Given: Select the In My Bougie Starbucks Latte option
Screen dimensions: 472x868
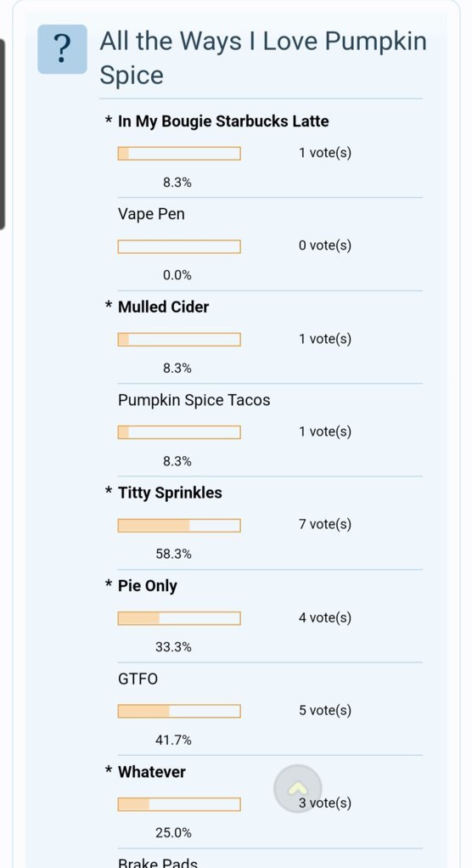Looking at the screenshot, I should tap(223, 121).
